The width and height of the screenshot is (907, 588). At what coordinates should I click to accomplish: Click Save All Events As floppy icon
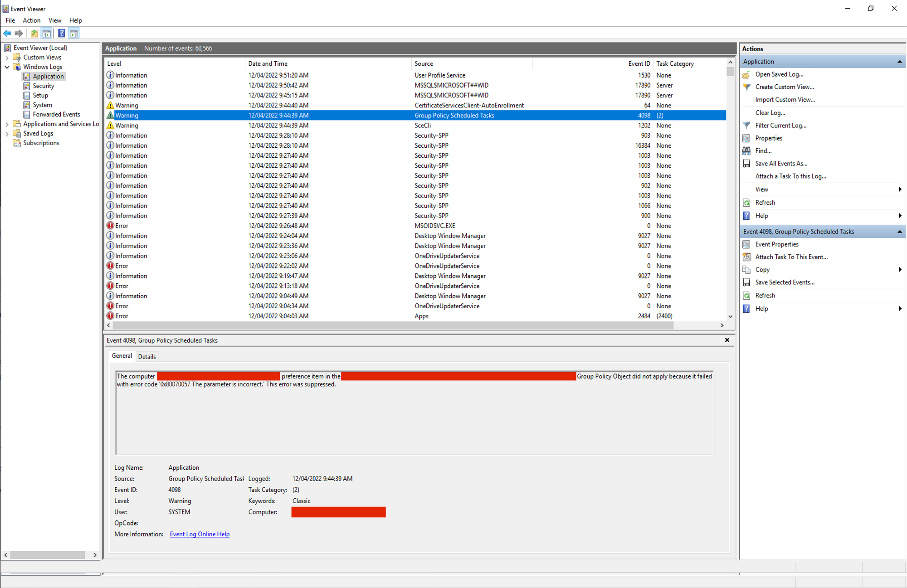746,164
